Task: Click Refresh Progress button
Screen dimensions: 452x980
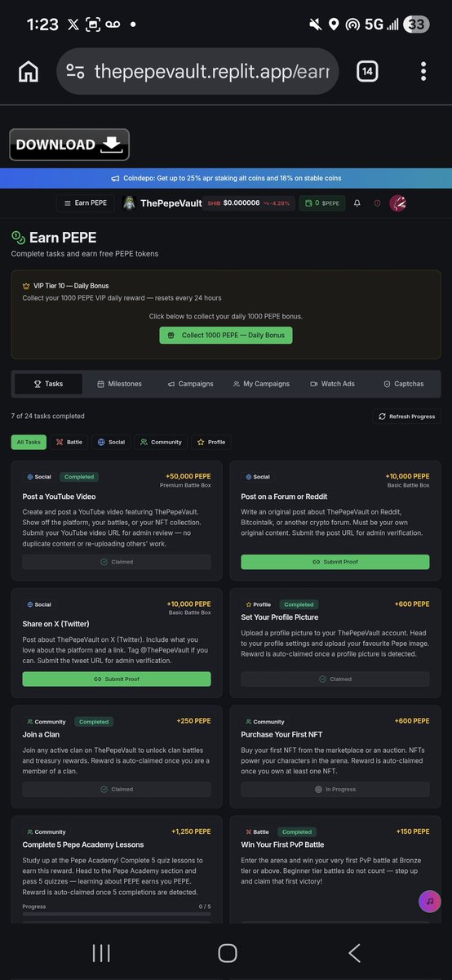Action: point(406,416)
